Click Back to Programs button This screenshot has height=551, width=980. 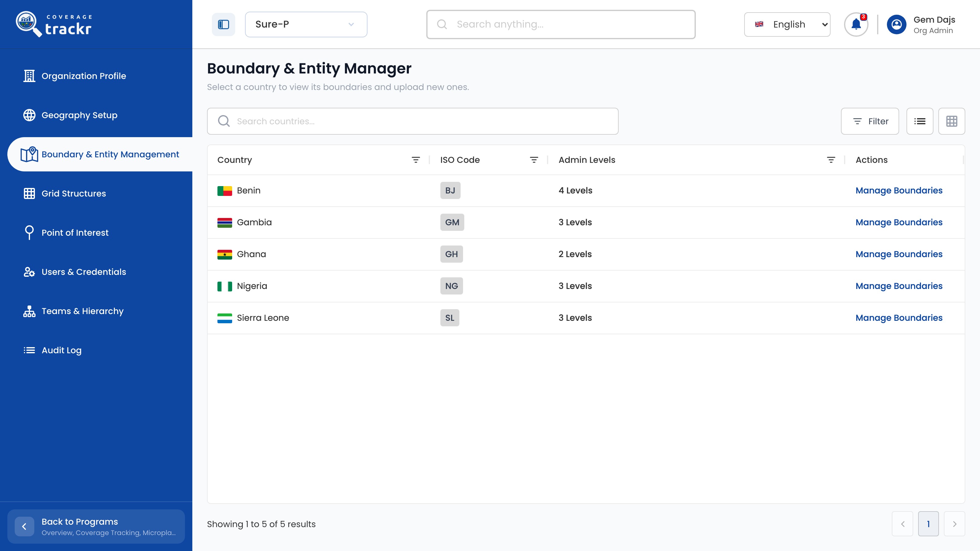(x=96, y=526)
